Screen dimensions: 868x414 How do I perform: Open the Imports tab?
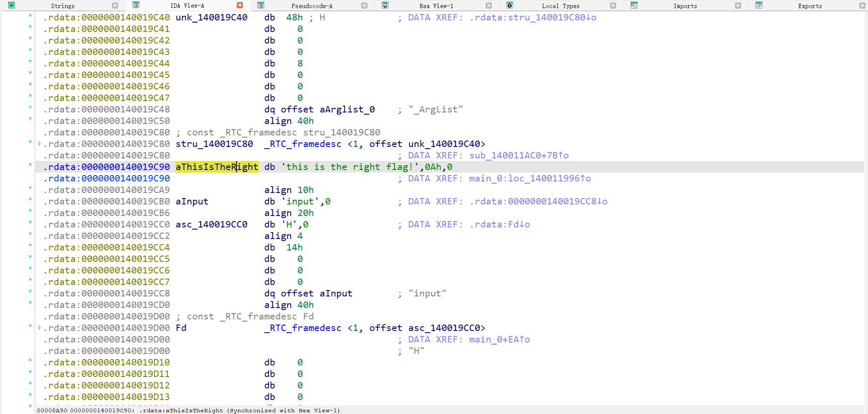(685, 6)
